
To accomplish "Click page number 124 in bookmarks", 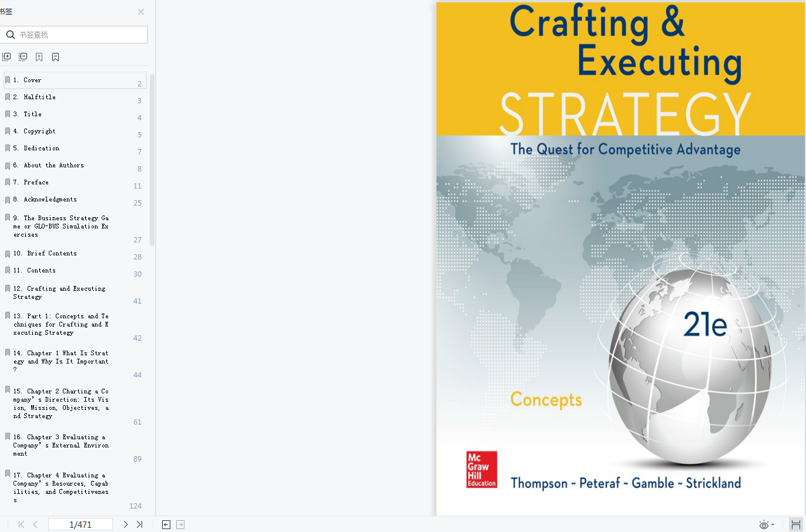I will [x=136, y=506].
